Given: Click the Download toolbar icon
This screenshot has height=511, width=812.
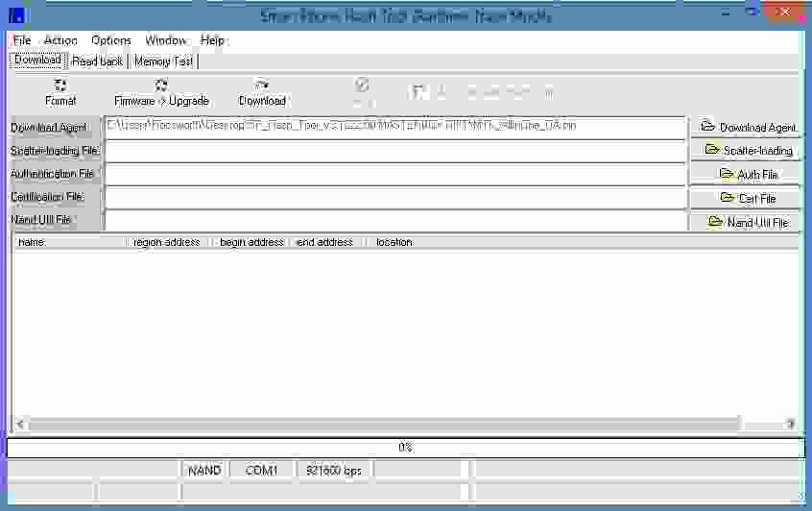Looking at the screenshot, I should (261, 85).
